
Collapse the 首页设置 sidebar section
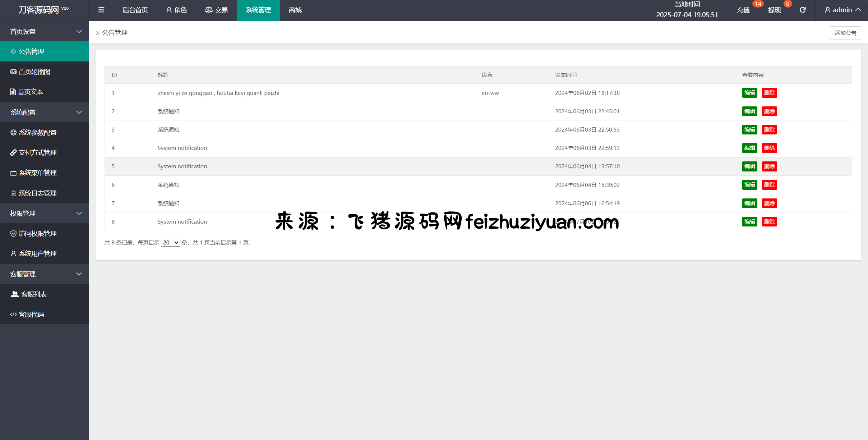pyautogui.click(x=45, y=32)
